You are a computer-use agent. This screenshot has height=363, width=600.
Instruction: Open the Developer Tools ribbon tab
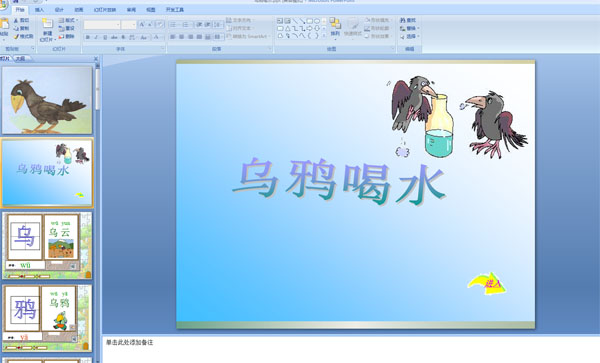click(x=175, y=10)
